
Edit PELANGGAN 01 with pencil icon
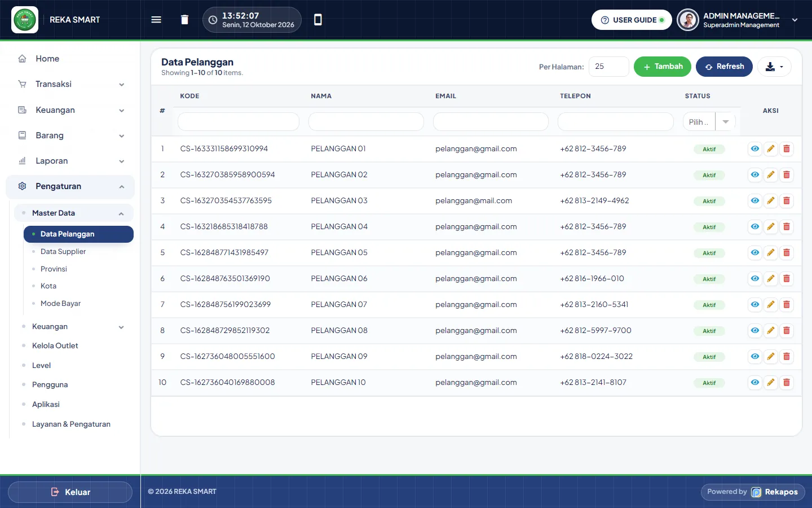pos(771,149)
